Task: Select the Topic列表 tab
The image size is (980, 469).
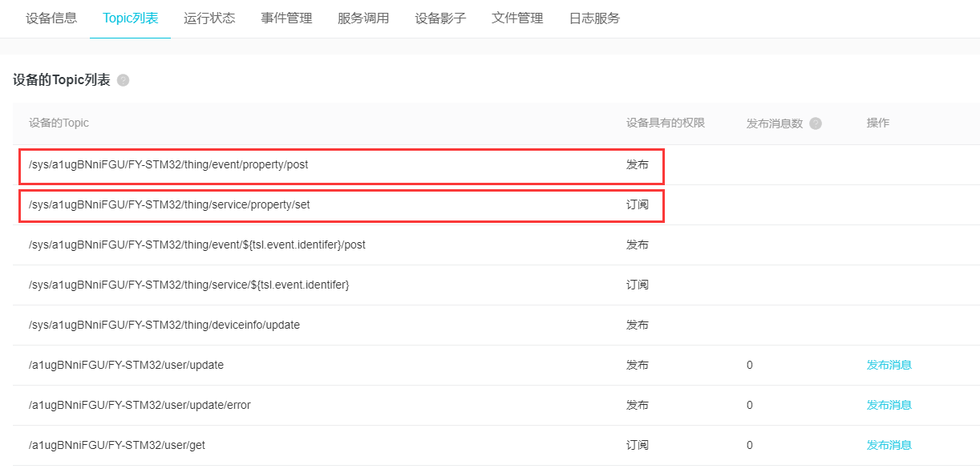Action: [130, 18]
